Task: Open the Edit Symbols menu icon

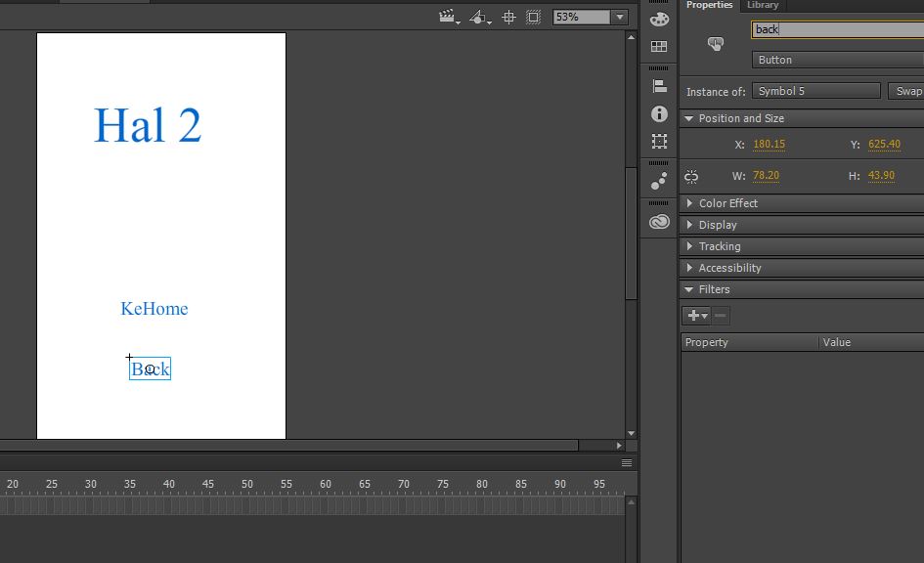Action: coord(480,17)
